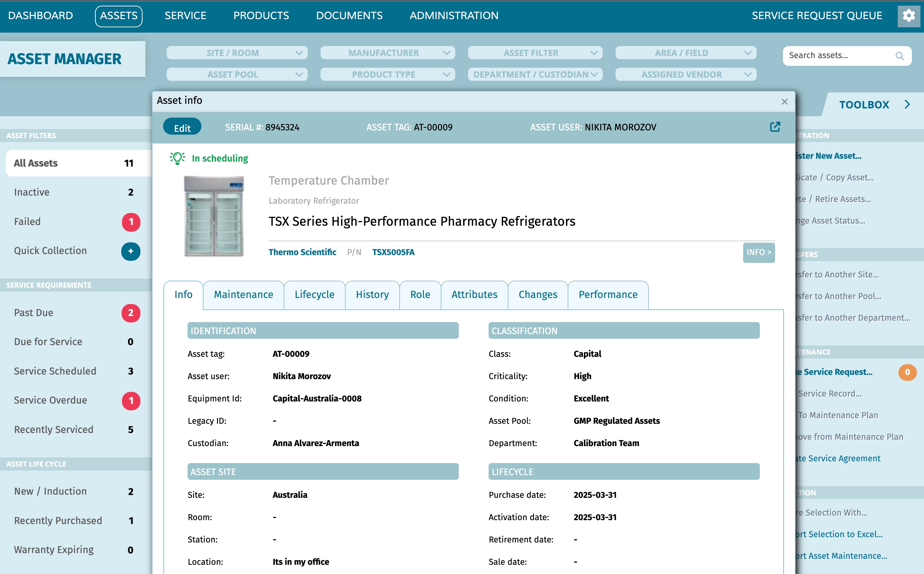Click the red Failed counter badge

131,222
